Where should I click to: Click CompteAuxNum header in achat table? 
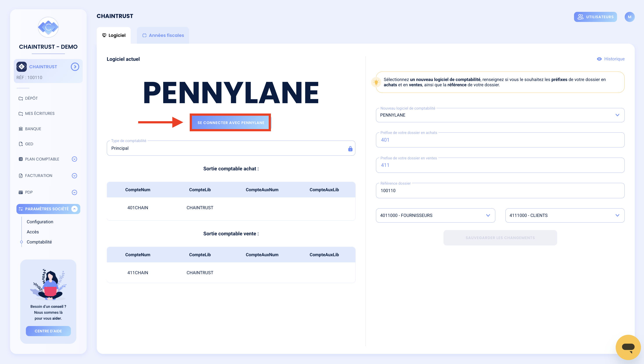point(262,190)
